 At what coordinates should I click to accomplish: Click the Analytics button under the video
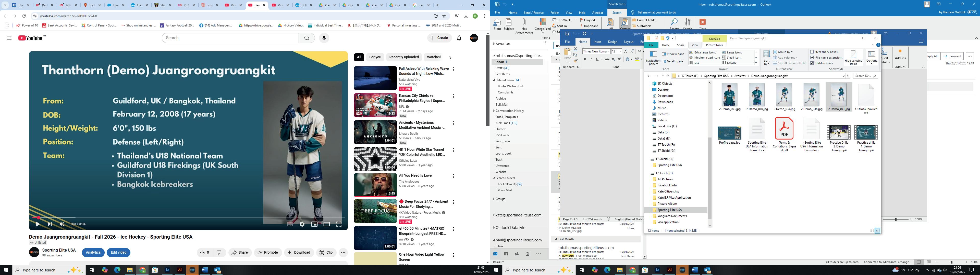pos(93,253)
